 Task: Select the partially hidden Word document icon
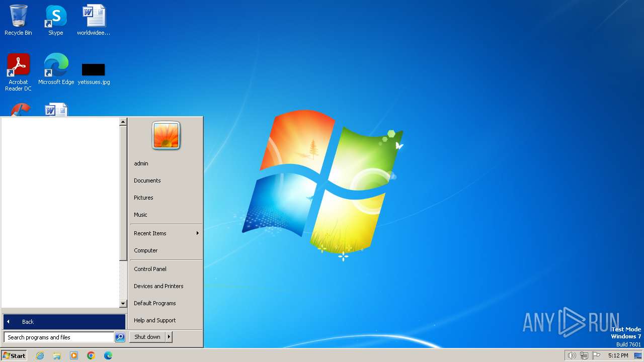pyautogui.click(x=56, y=110)
